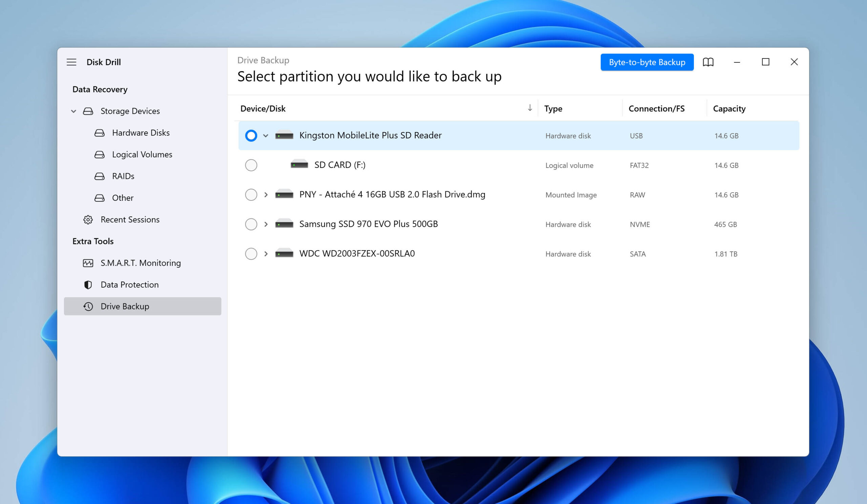Close the Disk Drill window
The height and width of the screenshot is (504, 867).
(794, 62)
